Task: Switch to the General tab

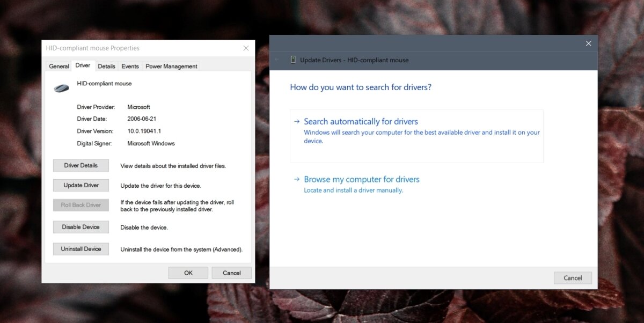Action: [58, 66]
